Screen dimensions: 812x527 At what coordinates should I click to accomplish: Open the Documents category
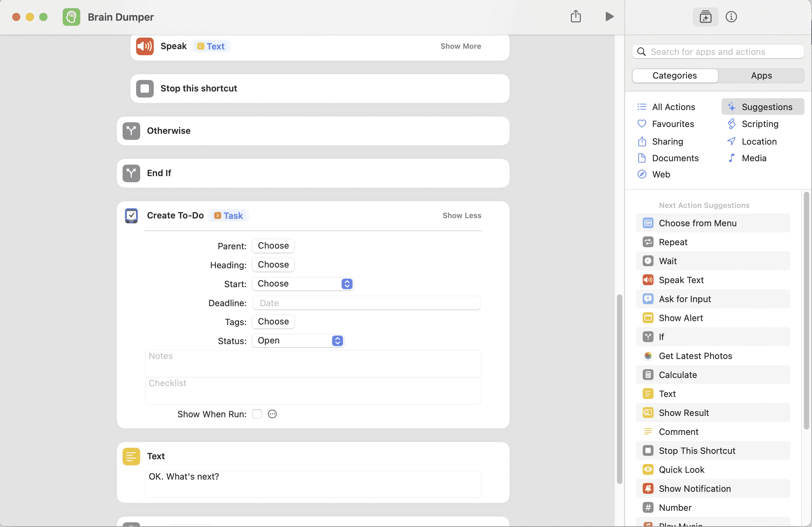click(x=668, y=158)
